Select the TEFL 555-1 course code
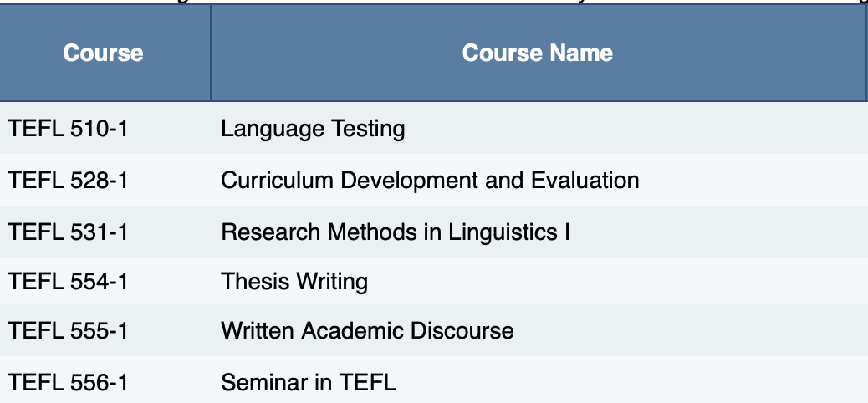 [68, 331]
